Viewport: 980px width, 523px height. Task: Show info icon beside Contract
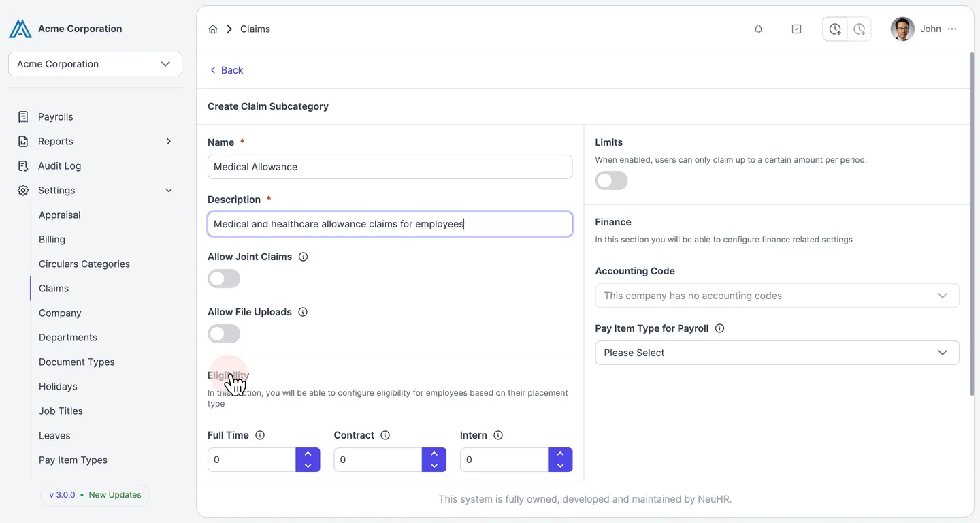click(x=385, y=435)
